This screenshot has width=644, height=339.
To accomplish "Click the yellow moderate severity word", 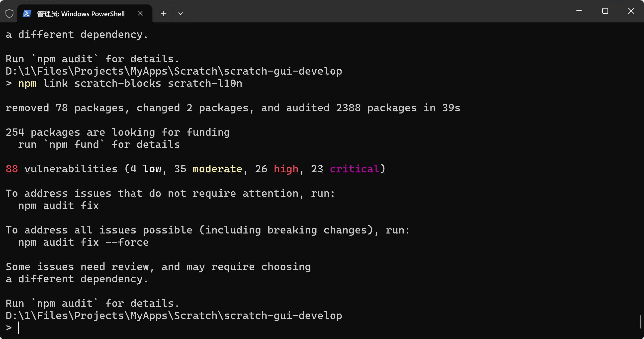I will (217, 169).
